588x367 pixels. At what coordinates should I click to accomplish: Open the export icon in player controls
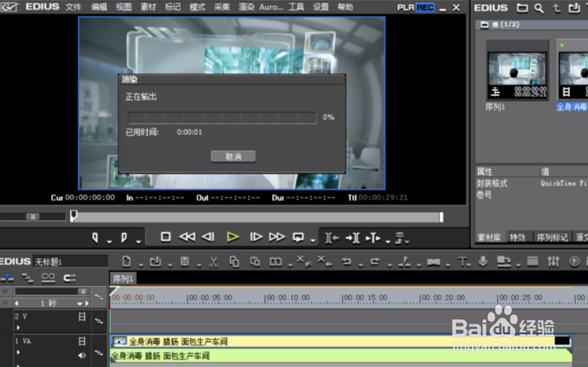400,237
